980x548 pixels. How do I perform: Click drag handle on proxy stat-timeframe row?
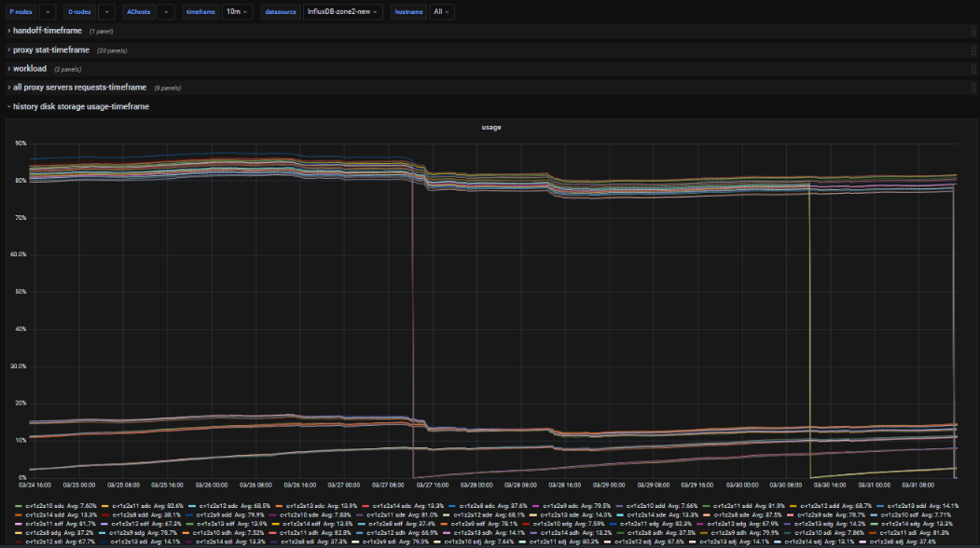[973, 49]
